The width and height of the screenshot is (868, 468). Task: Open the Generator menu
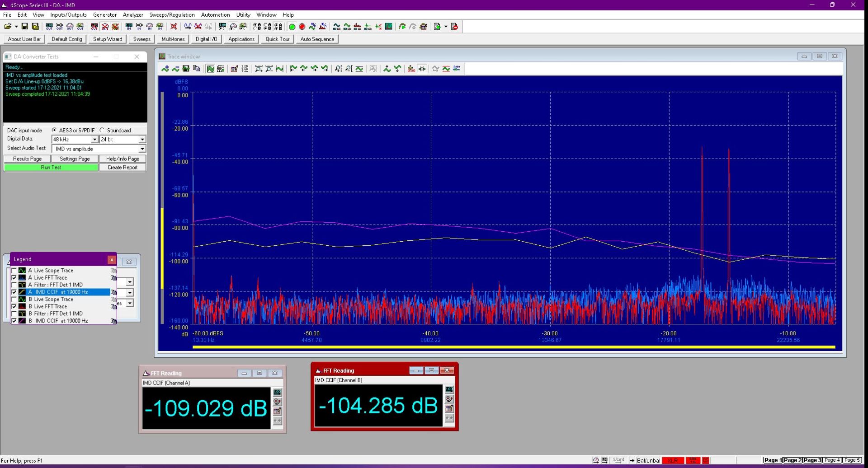tap(105, 15)
